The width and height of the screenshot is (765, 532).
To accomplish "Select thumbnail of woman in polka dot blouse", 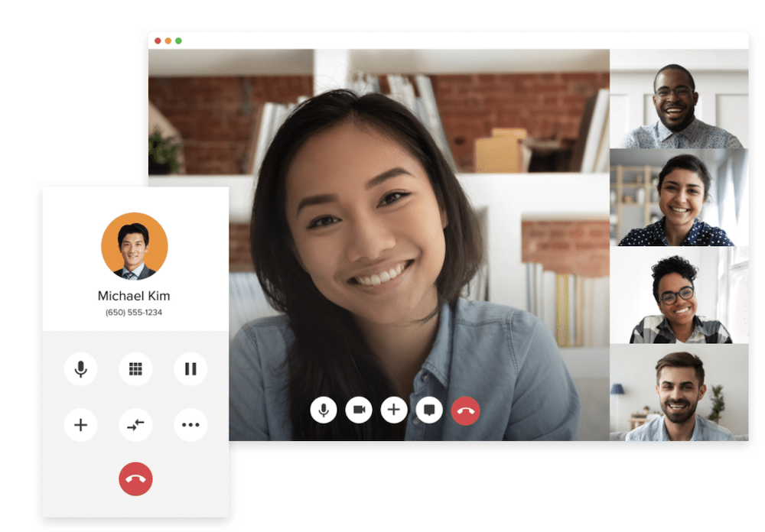I will [679, 197].
